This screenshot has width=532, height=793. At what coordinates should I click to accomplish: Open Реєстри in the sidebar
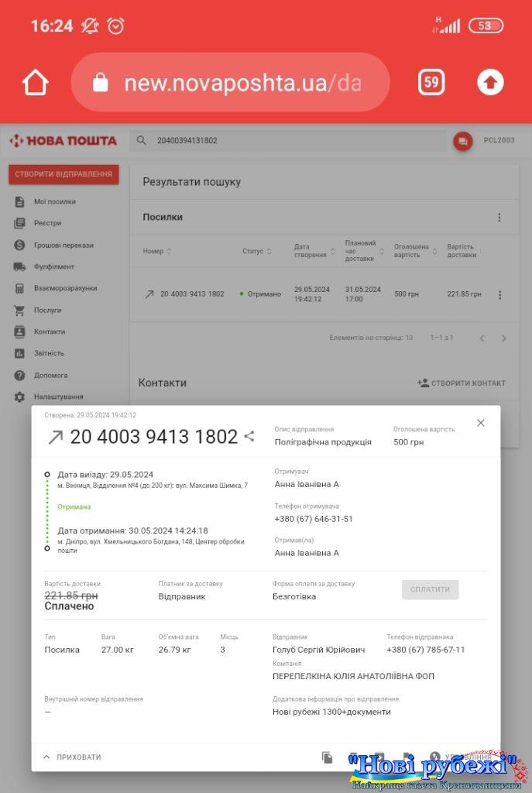tap(47, 223)
